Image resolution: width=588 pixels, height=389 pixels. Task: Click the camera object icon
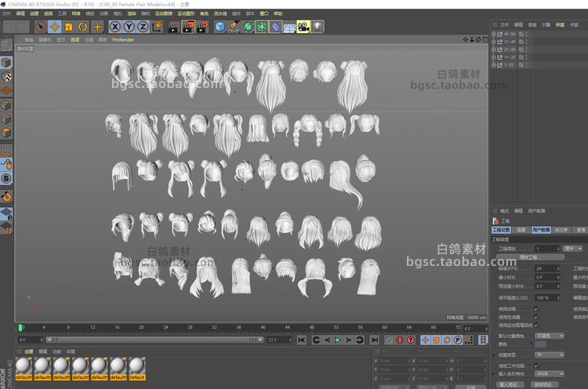pos(303,27)
